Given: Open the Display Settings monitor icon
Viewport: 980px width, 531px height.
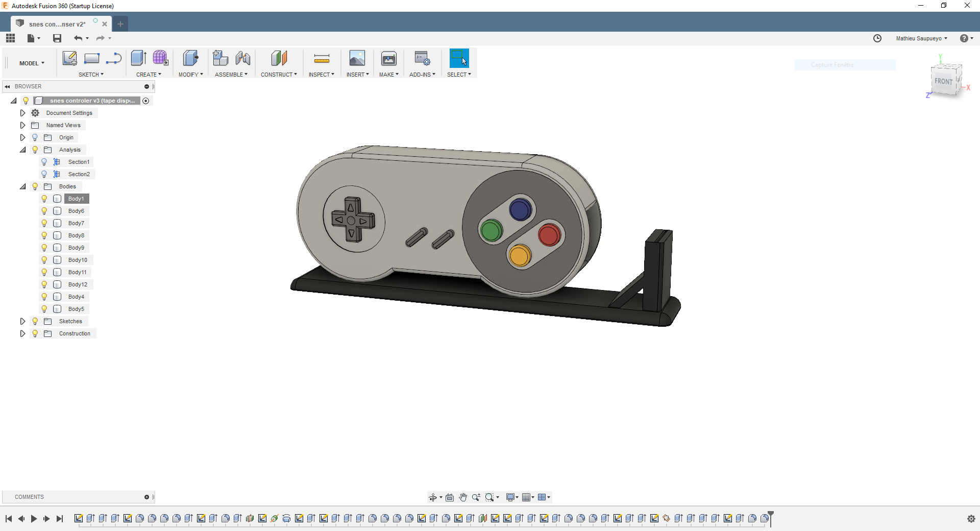Looking at the screenshot, I should (x=510, y=497).
